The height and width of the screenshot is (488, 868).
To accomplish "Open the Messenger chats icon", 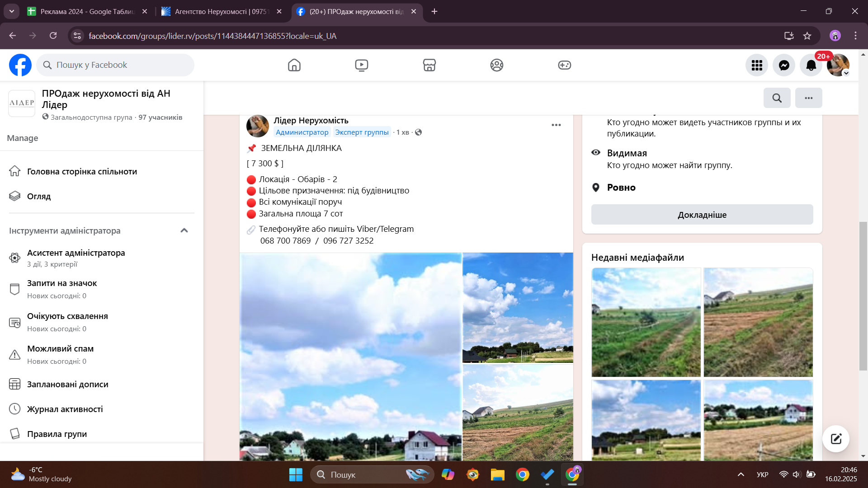I will [x=784, y=65].
